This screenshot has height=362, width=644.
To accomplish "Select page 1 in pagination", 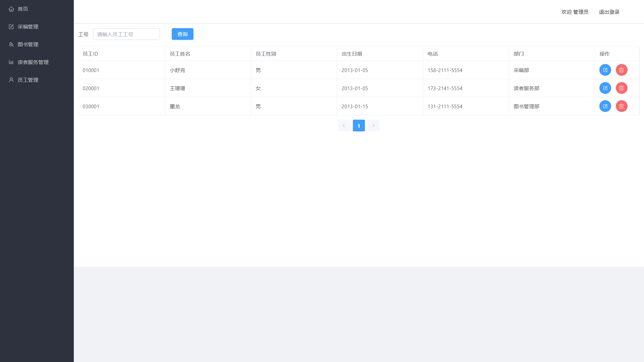I will 359,126.
